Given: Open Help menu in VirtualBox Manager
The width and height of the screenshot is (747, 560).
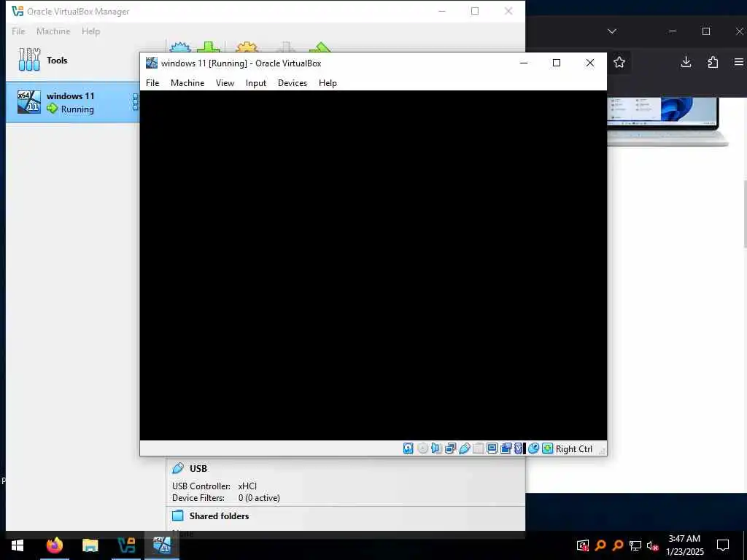Looking at the screenshot, I should coord(90,31).
